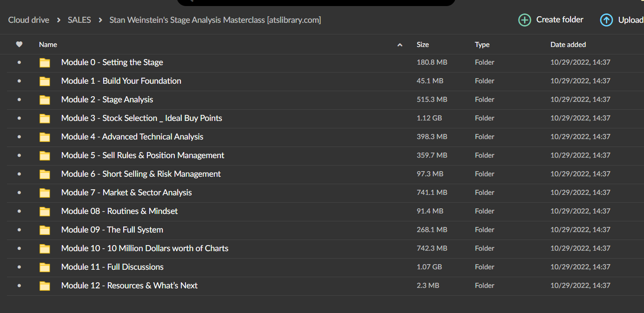Viewport: 644px width, 313px height.
Task: Go to Cloud drive in breadcrumb
Action: tap(29, 20)
